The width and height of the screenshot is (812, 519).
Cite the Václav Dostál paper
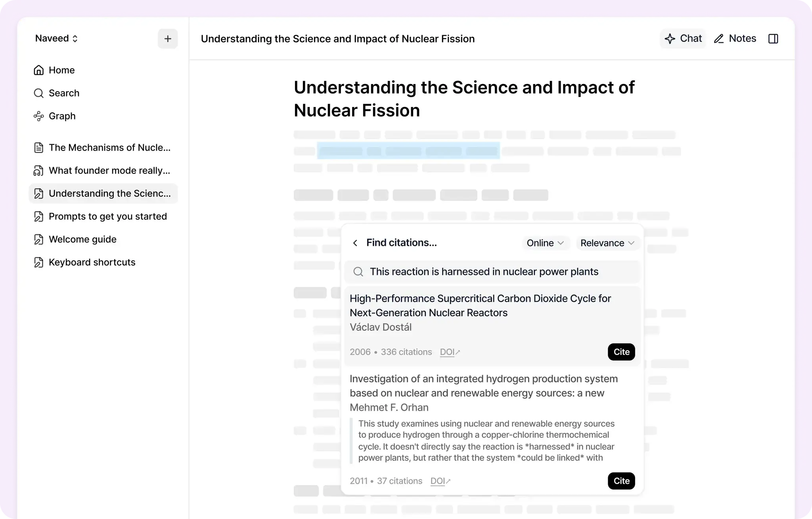(x=621, y=352)
